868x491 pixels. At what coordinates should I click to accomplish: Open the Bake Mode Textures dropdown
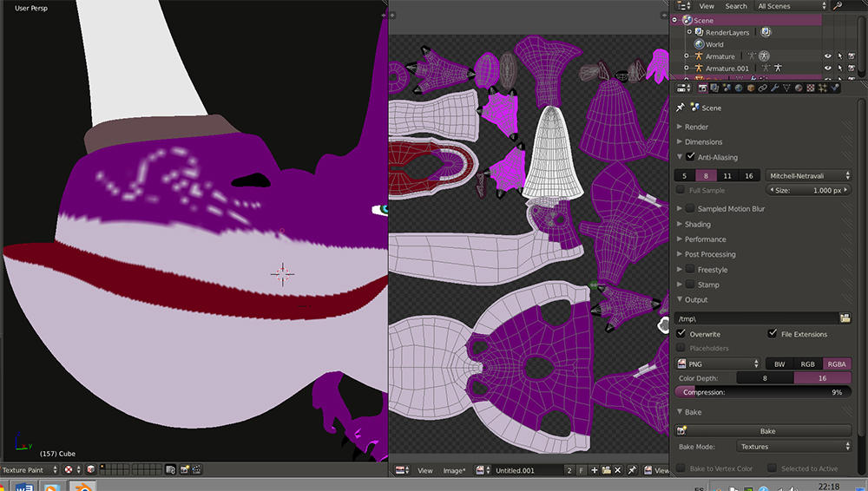click(793, 446)
